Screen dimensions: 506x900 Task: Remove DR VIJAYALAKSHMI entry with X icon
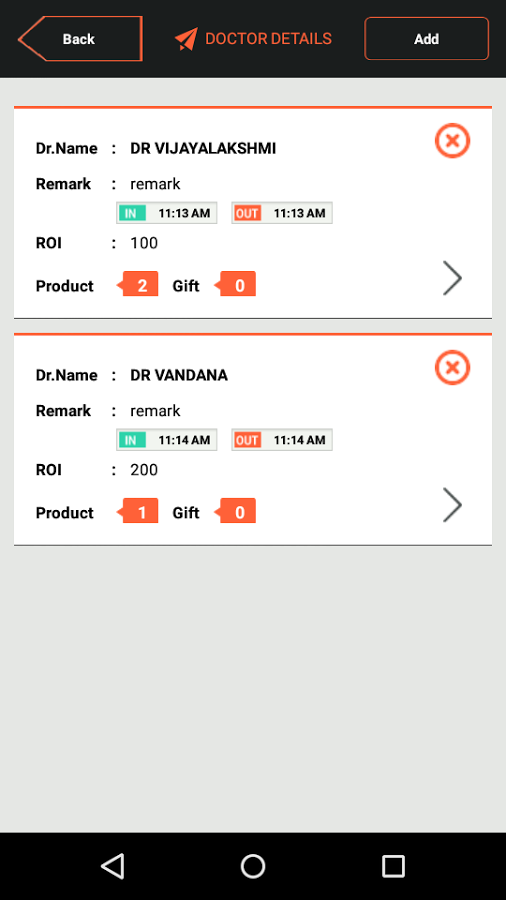[x=452, y=141]
